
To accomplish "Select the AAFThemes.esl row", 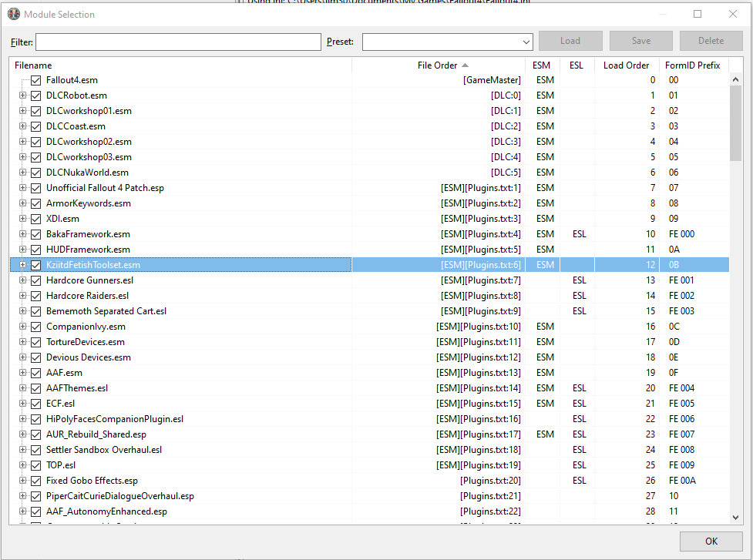I will pyautogui.click(x=370, y=388).
